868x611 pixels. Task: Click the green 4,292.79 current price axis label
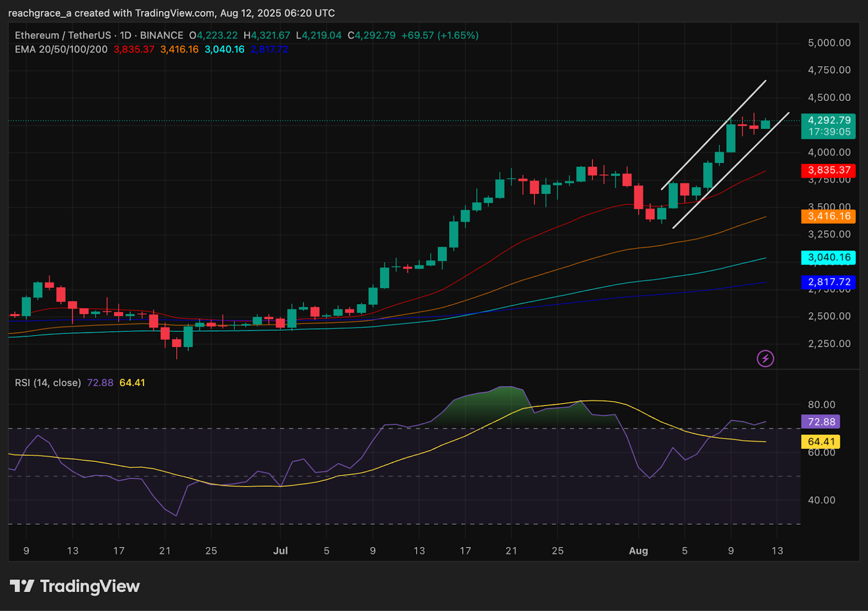(828, 126)
